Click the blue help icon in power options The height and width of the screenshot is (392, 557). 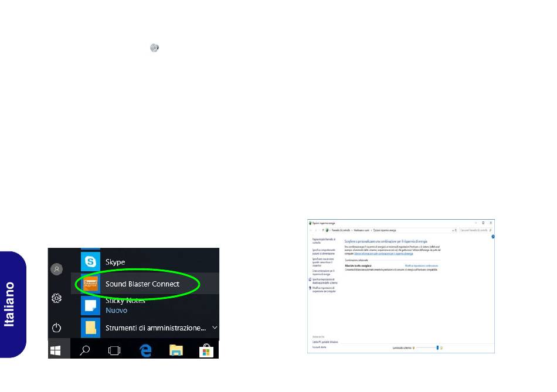pyautogui.click(x=493, y=237)
